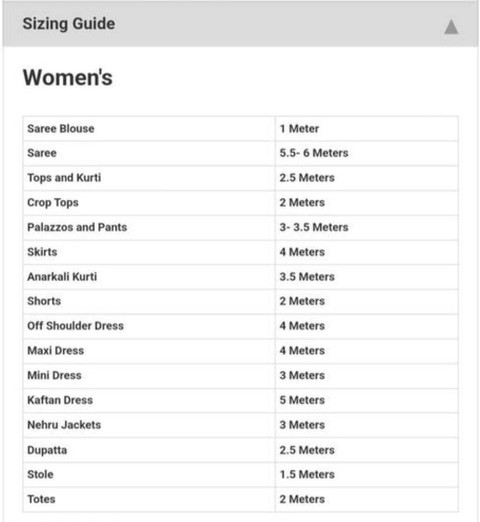Click the Saree label cell
This screenshot has width=480, height=522.
pyautogui.click(x=149, y=153)
